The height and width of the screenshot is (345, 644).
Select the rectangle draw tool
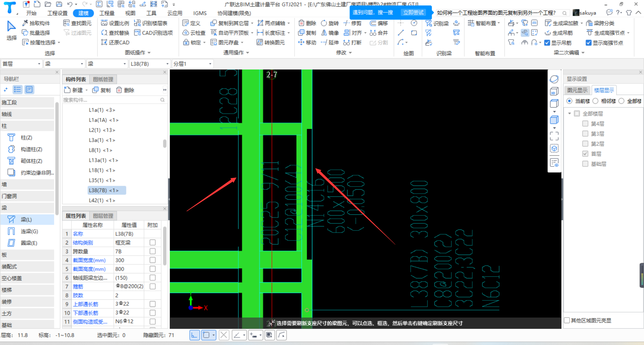[x=414, y=33]
